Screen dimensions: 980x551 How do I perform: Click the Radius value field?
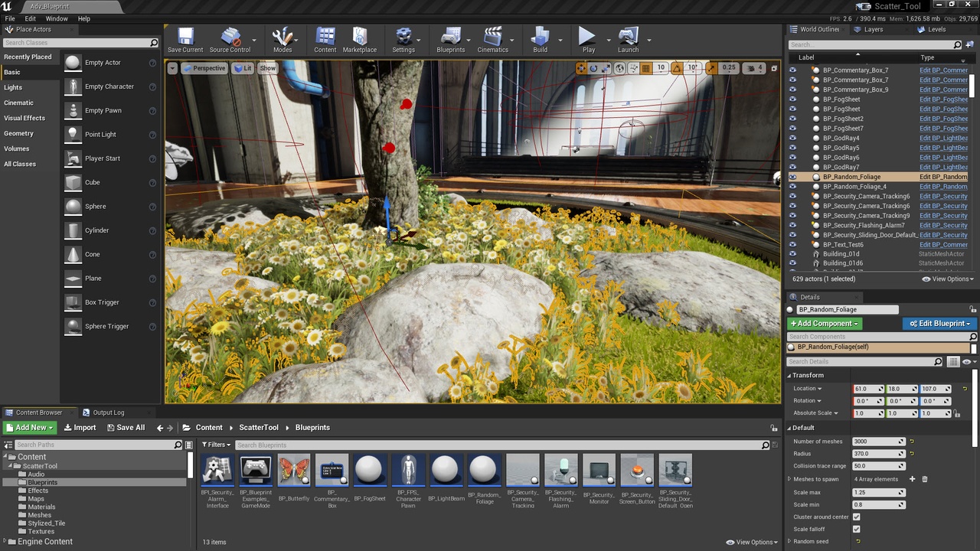click(x=878, y=453)
